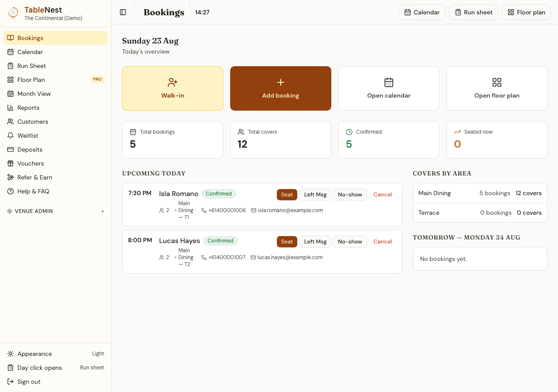Click Isla Romano's phone number
558x392 pixels.
click(x=224, y=210)
